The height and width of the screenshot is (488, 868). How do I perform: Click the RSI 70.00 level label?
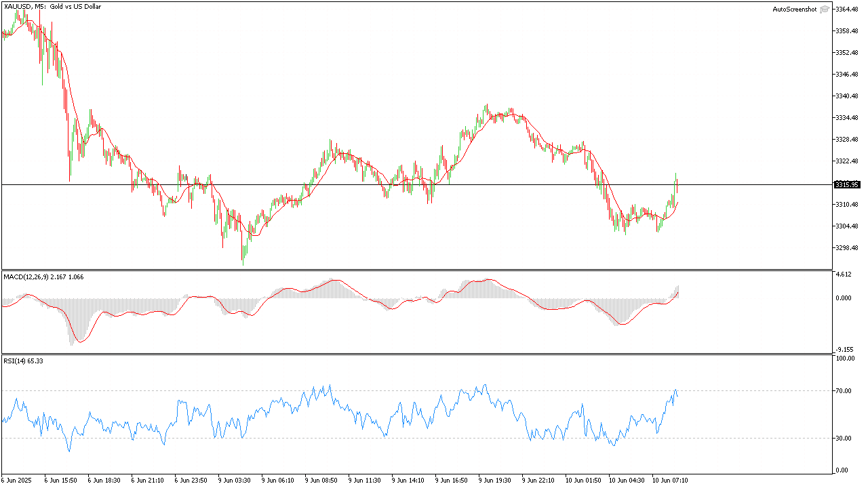pos(844,391)
